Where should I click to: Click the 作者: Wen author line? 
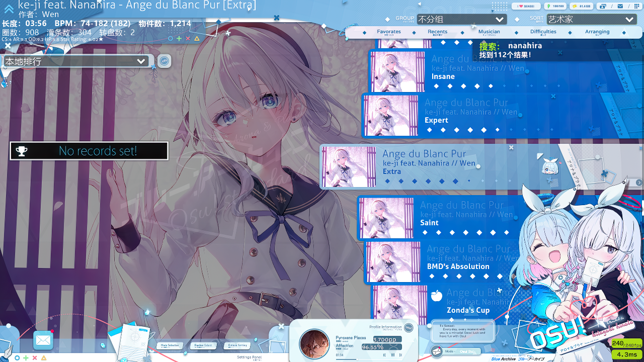39,15
